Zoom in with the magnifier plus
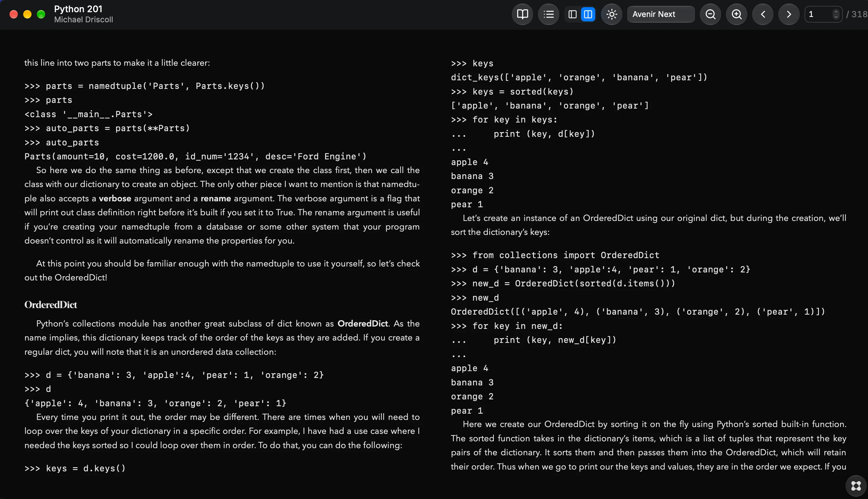 pyautogui.click(x=737, y=14)
